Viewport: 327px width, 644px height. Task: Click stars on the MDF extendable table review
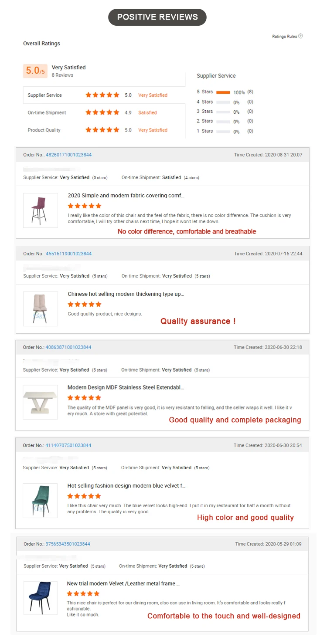[x=84, y=397]
